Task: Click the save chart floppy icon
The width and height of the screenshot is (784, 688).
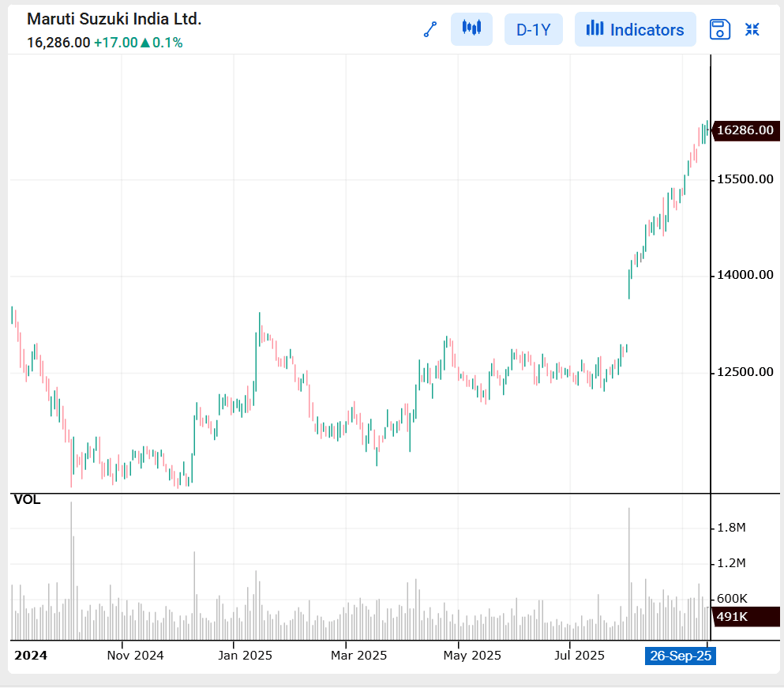Action: pyautogui.click(x=719, y=29)
